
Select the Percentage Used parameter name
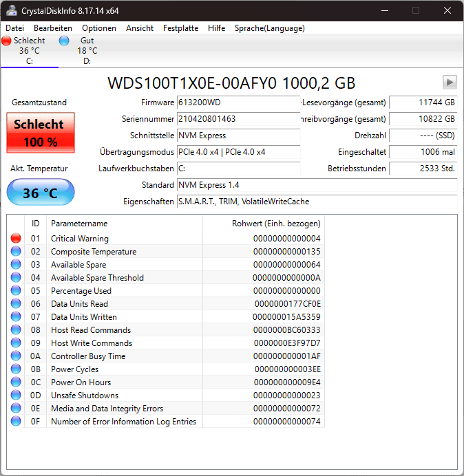(81, 291)
